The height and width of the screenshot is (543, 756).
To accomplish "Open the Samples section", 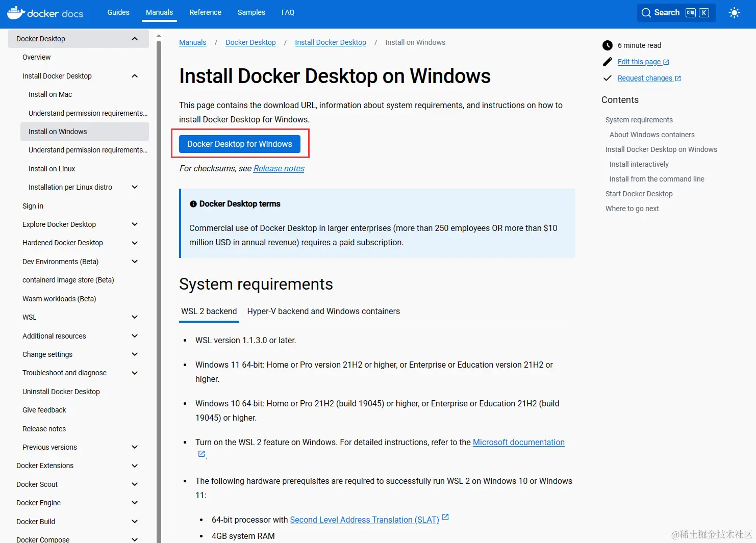I will 251,12.
